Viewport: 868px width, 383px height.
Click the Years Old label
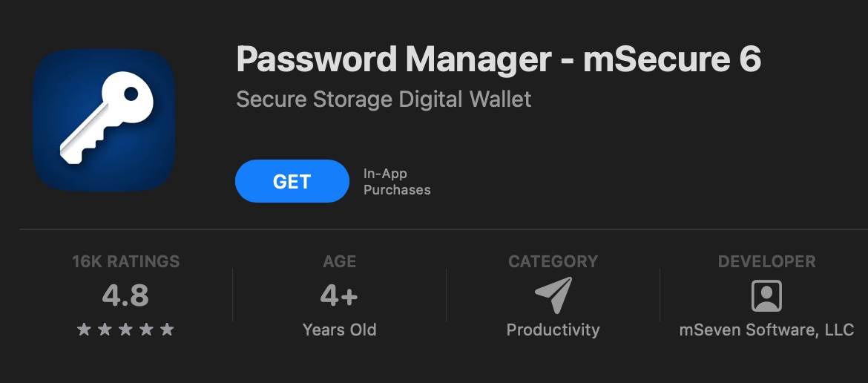coord(339,330)
